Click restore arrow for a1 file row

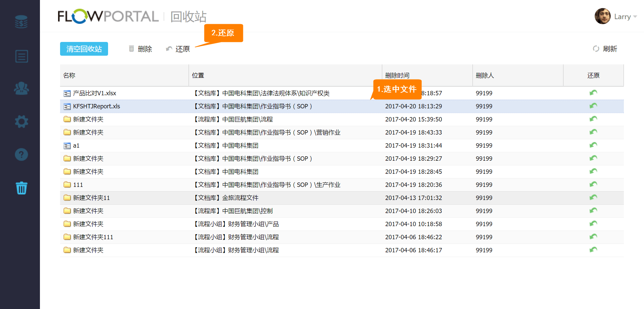coord(593,145)
